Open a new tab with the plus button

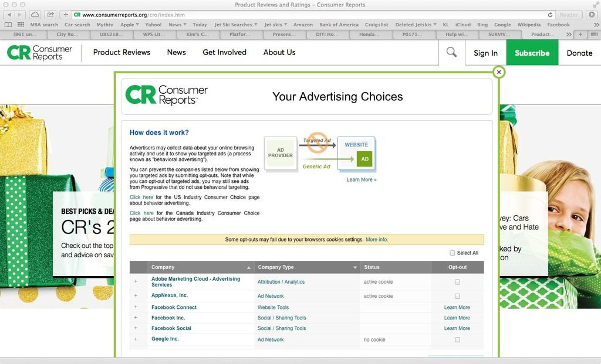580,34
